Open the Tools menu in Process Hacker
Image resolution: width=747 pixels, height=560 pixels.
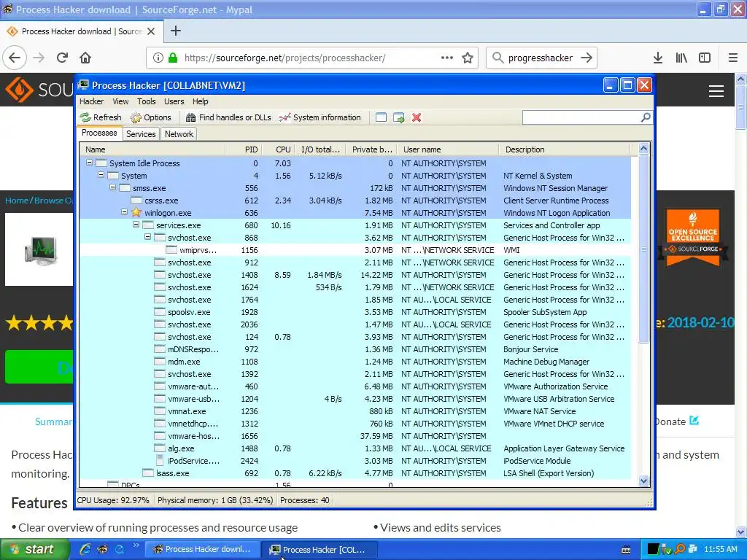[x=146, y=101]
